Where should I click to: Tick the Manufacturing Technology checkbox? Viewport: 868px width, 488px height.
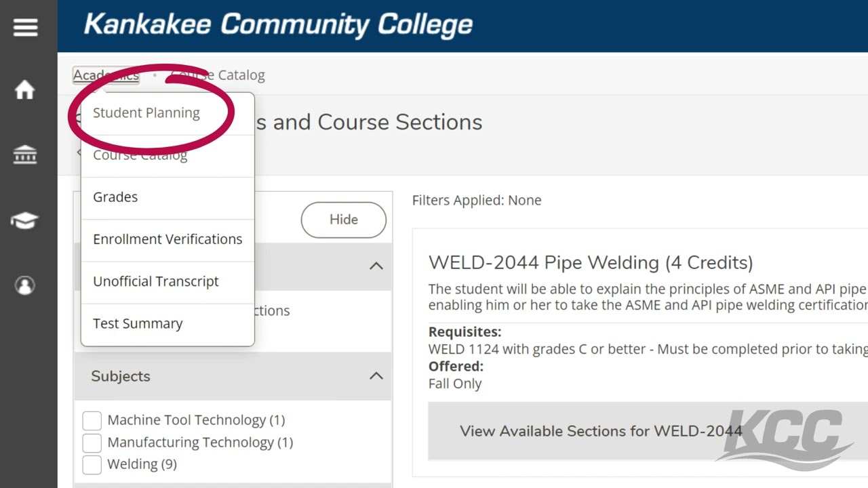92,443
